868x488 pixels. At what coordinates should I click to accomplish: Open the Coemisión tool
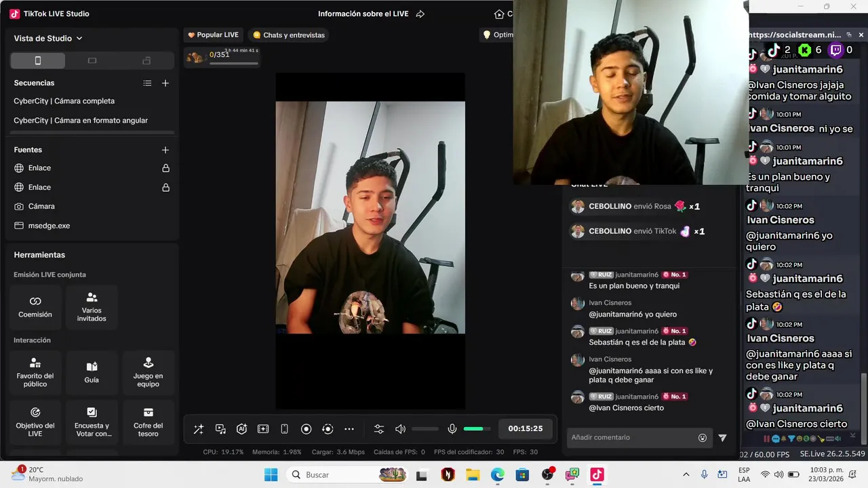coord(35,307)
